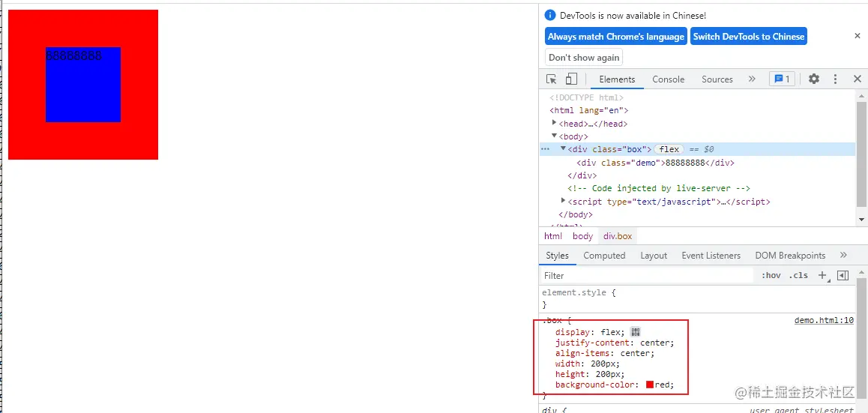
Task: Click Don't show again
Action: [x=583, y=58]
